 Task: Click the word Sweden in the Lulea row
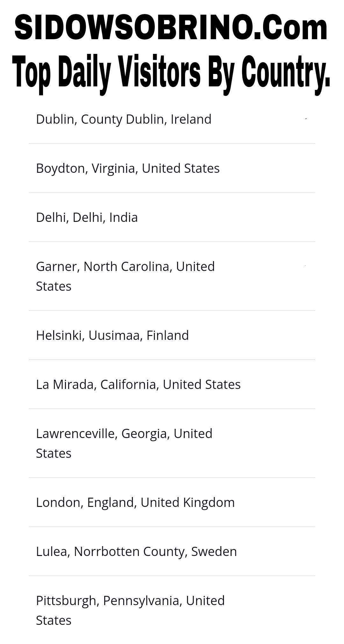(x=214, y=552)
